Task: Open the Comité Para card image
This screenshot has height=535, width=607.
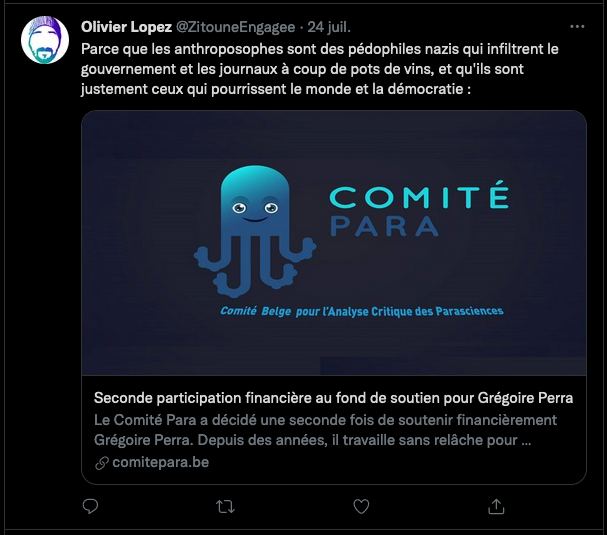Action: [x=334, y=243]
